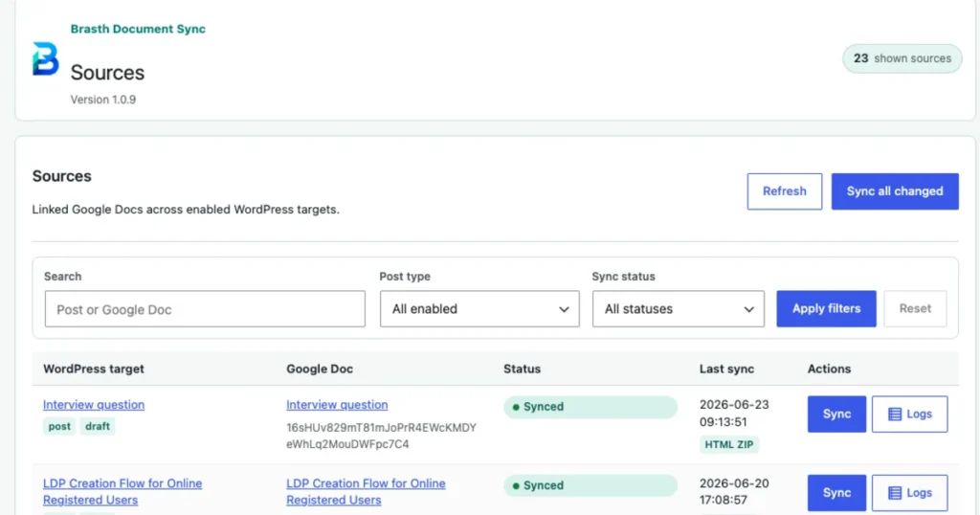Click the Actions column header
Screen dimensions: 980x515
point(829,369)
